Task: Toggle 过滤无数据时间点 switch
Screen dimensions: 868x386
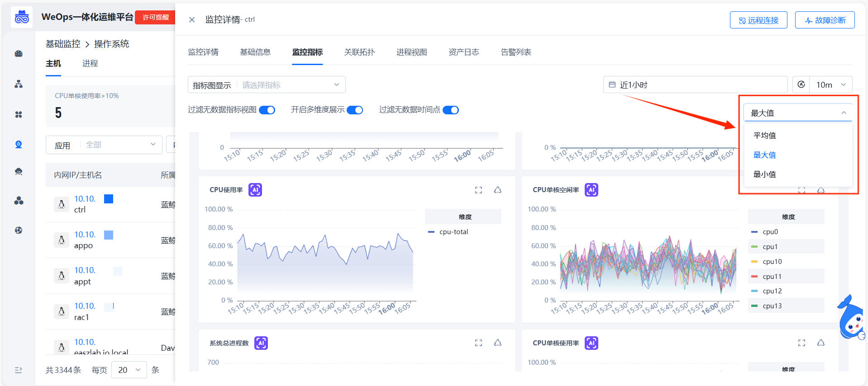Action: pos(451,110)
